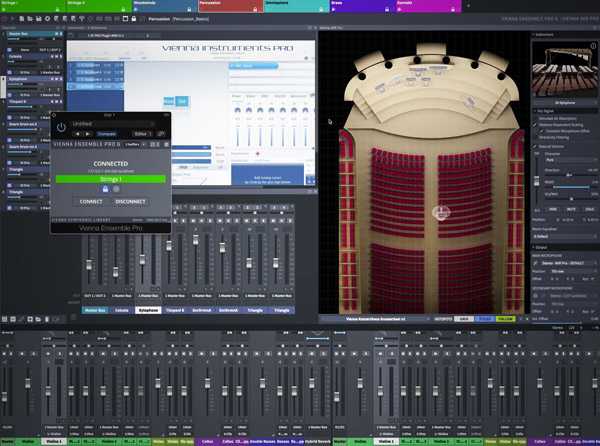Click the blue lock icon under Strings I
This screenshot has height=446, width=600.
105,189
